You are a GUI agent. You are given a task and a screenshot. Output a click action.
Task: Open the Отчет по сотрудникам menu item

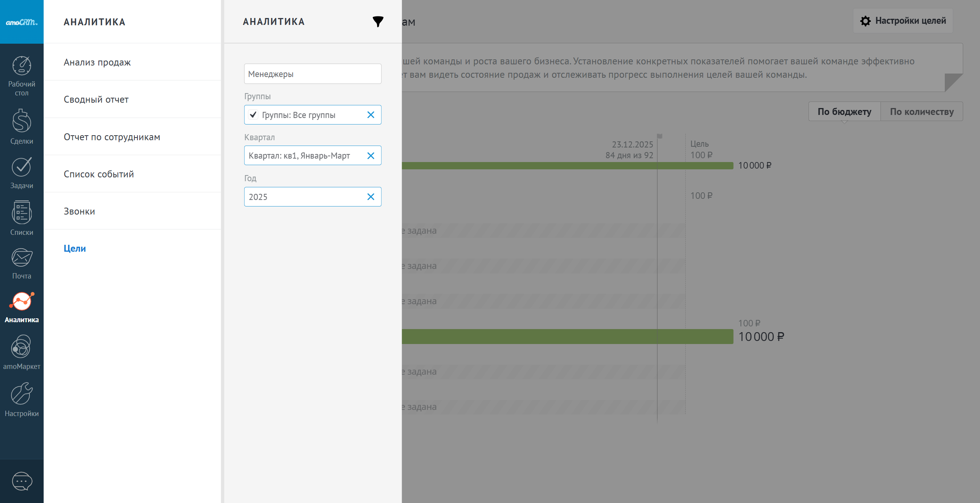pos(112,137)
